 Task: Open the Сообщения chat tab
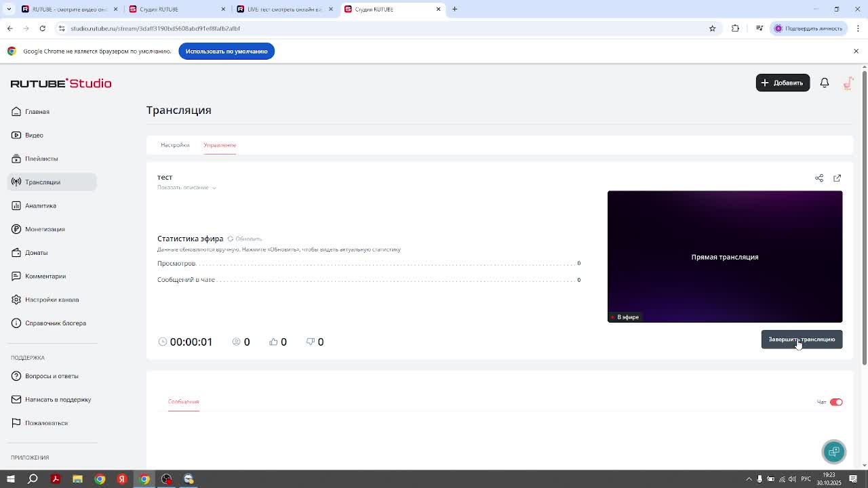183,402
